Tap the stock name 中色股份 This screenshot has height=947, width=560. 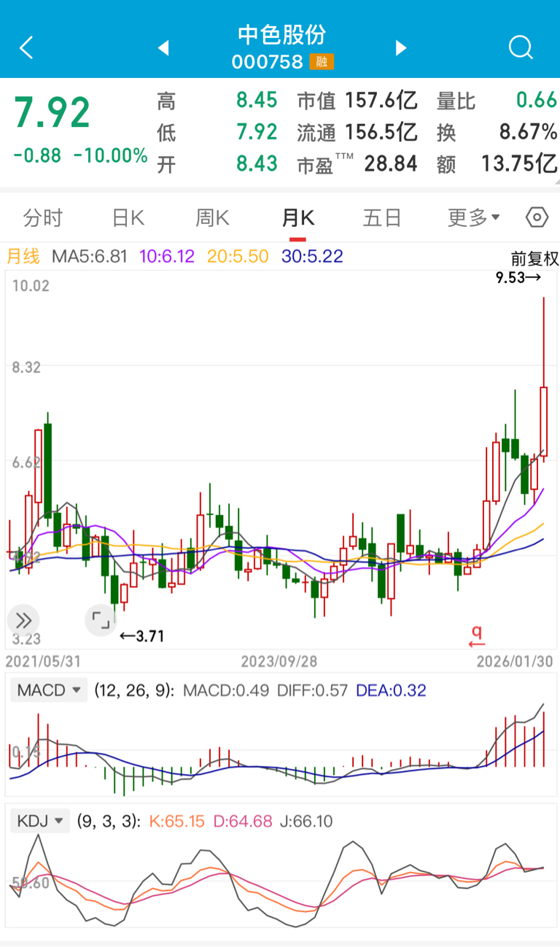(x=281, y=34)
